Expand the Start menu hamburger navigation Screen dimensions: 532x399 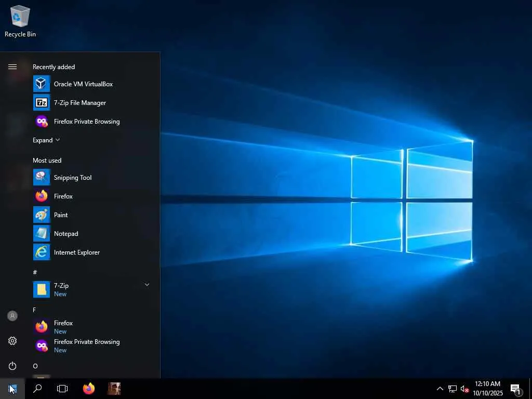tap(12, 67)
